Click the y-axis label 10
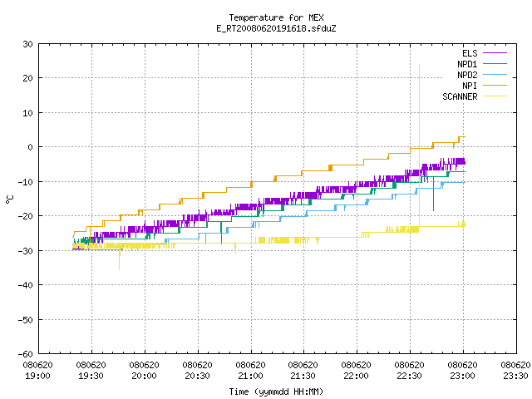This screenshot has height=399, width=532. (x=27, y=113)
